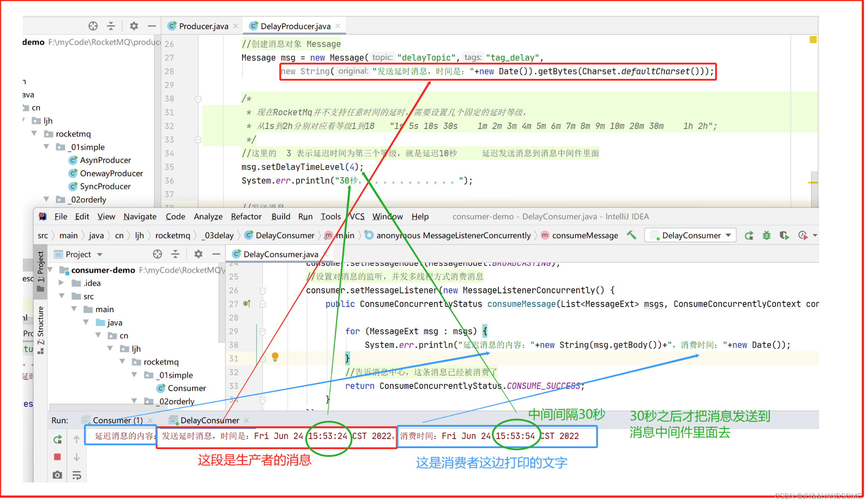Collapse the src folder in project tree
The width and height of the screenshot is (868, 503).
tap(62, 296)
